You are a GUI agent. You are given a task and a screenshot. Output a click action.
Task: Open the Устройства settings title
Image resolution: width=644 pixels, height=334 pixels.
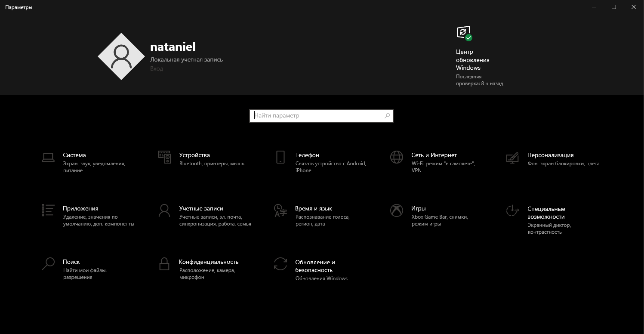pos(194,155)
